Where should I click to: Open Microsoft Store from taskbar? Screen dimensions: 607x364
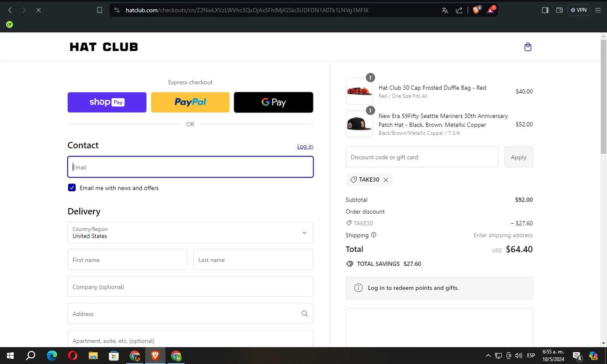pos(114,356)
